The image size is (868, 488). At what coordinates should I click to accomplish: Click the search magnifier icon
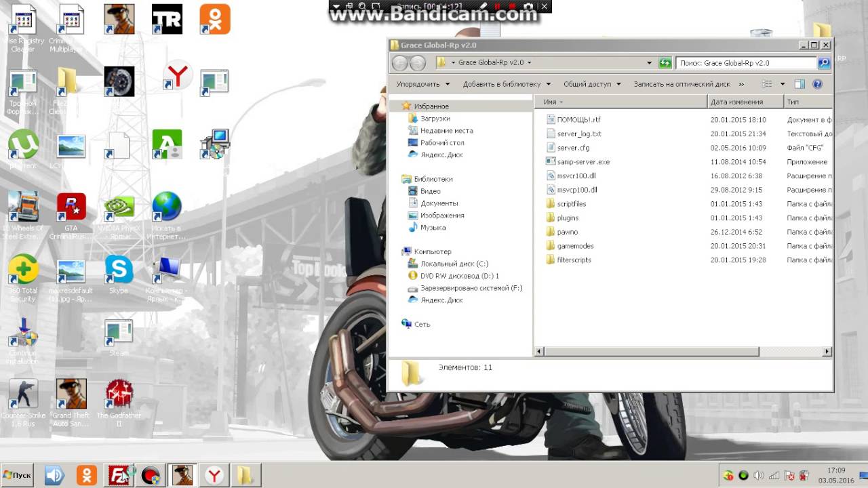[x=824, y=63]
